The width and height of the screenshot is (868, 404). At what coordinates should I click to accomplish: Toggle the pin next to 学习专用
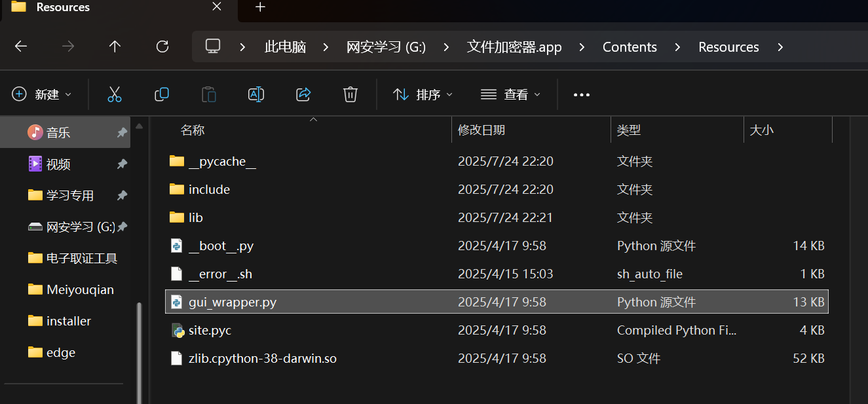[x=122, y=196]
